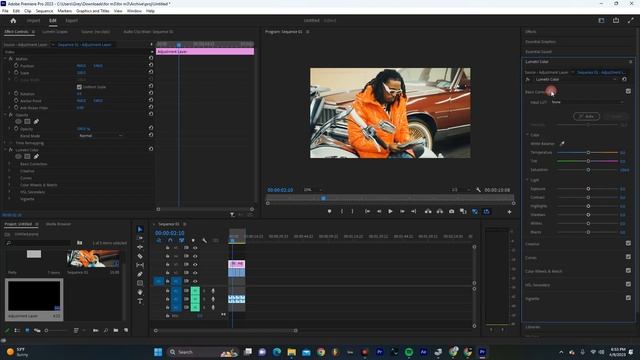Expand Color Wheels & Match in Effect Controls
640x360 pixels.
[9, 185]
